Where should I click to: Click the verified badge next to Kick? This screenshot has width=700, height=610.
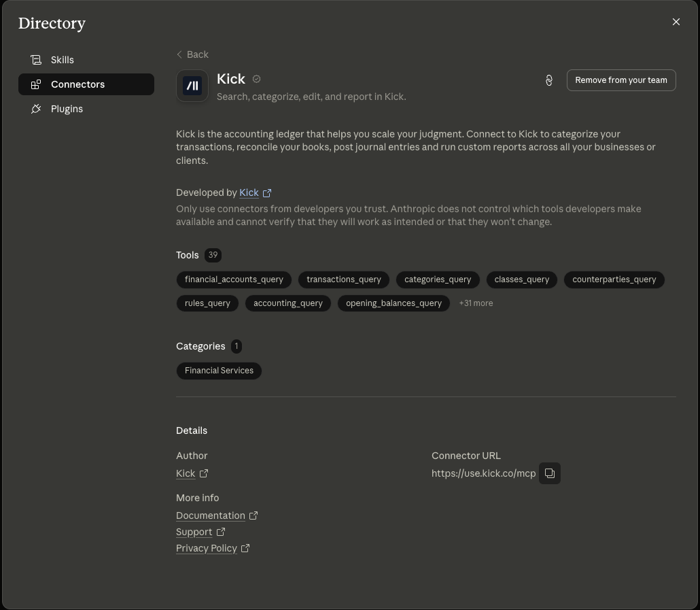tap(256, 79)
